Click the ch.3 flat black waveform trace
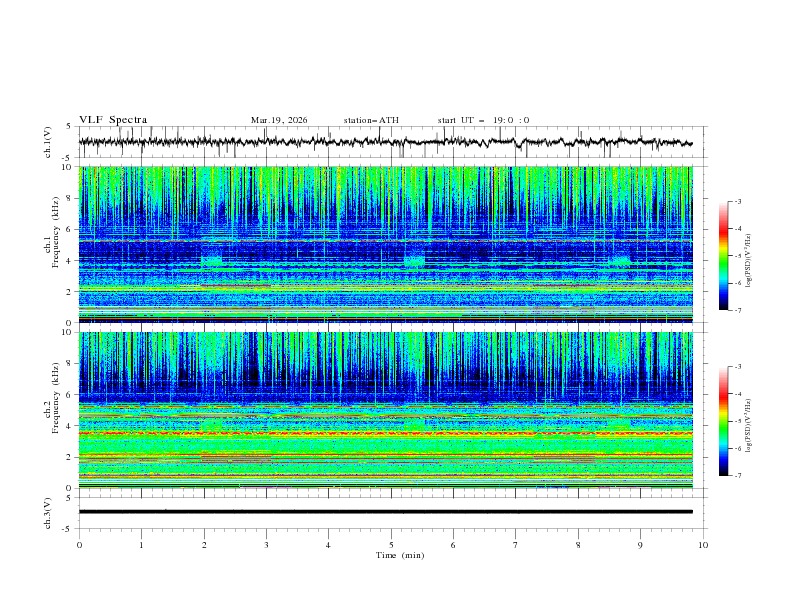Viewport: 792px width, 612px height. tap(385, 512)
